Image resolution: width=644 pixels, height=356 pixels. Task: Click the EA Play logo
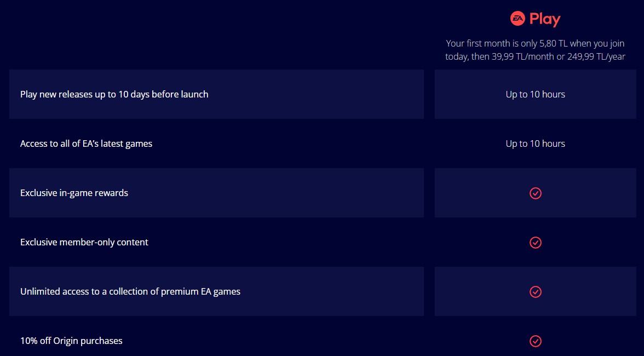tap(535, 19)
